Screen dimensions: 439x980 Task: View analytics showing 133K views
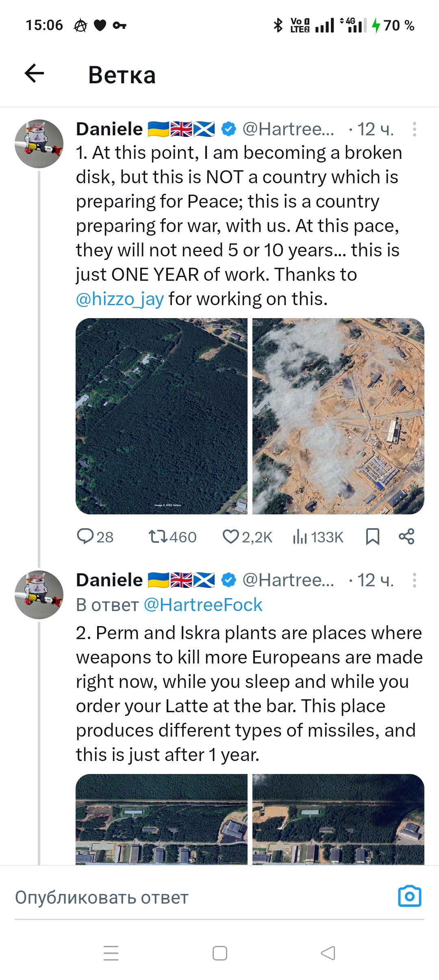pos(318,537)
